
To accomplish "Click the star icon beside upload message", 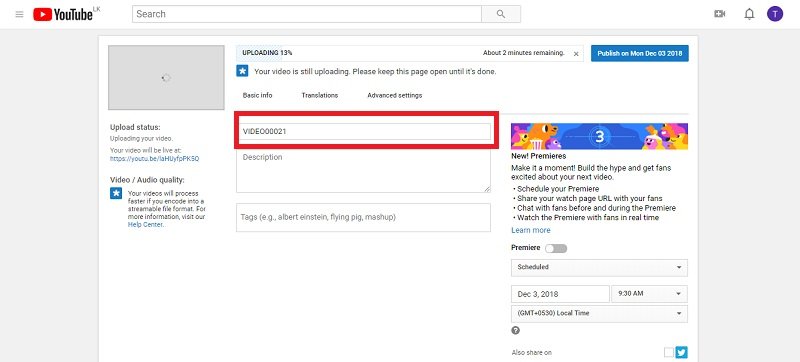I will coord(242,71).
